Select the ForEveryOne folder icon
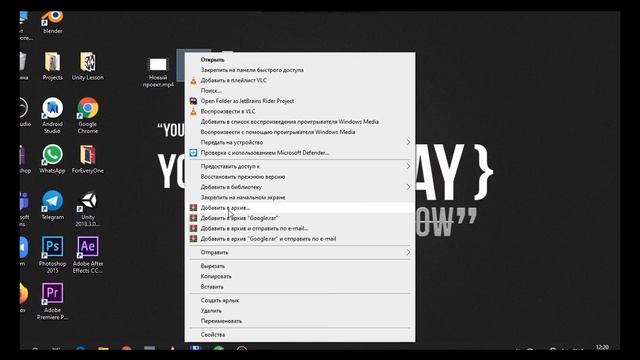The height and width of the screenshot is (360, 640). click(x=88, y=159)
